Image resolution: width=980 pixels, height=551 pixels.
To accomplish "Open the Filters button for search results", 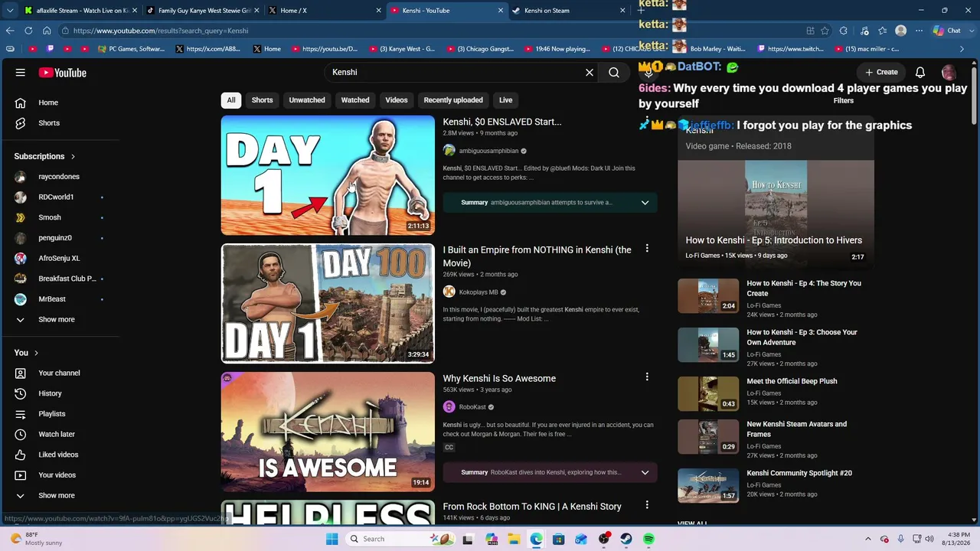I will point(843,101).
